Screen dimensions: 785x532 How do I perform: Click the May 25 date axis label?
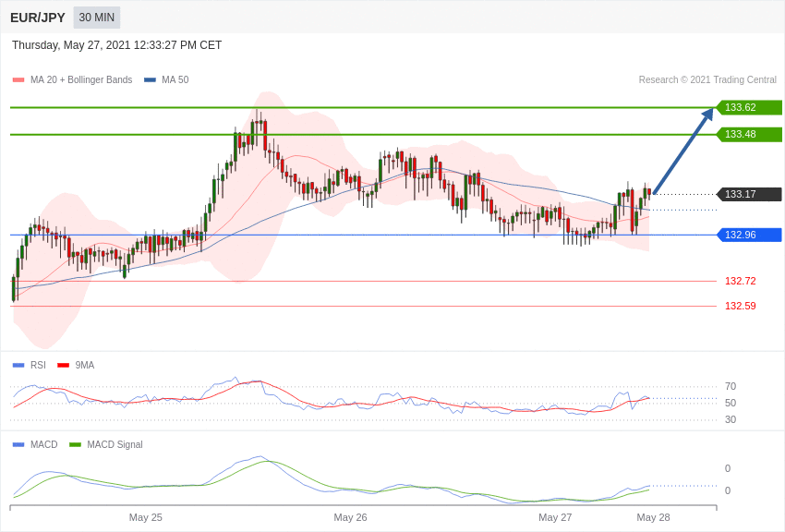click(146, 517)
